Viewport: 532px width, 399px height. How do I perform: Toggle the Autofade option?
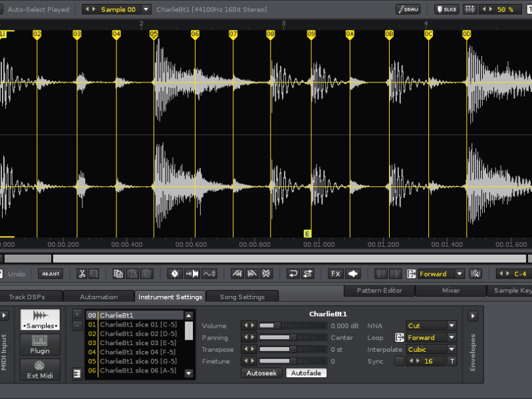click(306, 373)
